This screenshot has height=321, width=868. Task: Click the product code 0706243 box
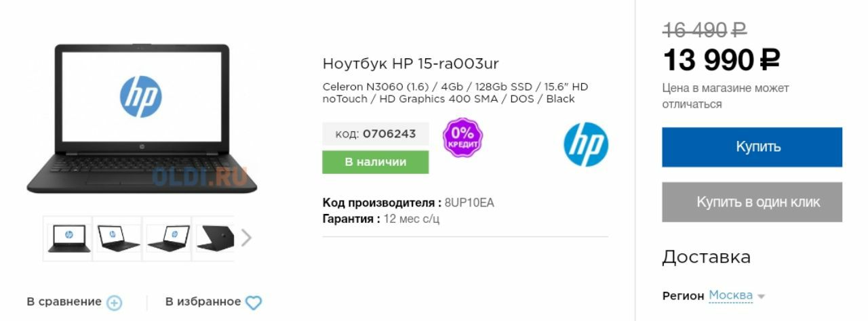click(376, 133)
